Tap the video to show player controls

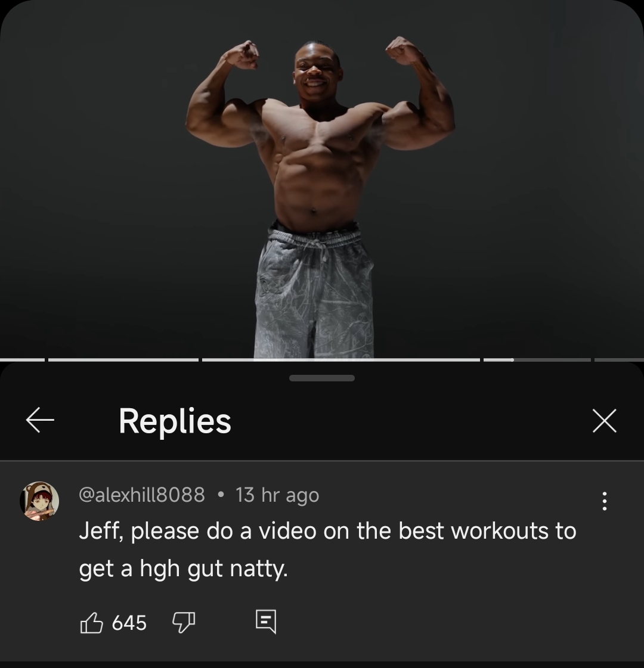322,179
